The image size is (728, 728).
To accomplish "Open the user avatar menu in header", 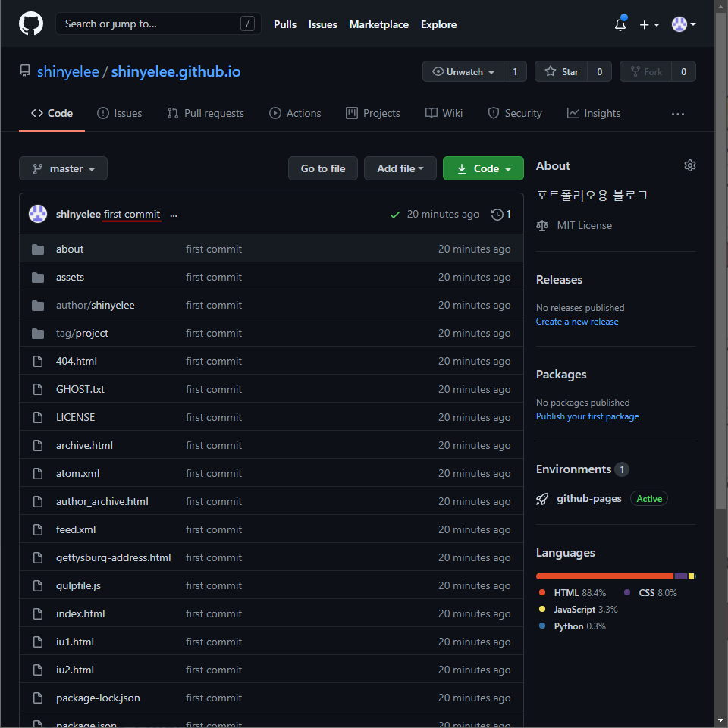I will (683, 24).
